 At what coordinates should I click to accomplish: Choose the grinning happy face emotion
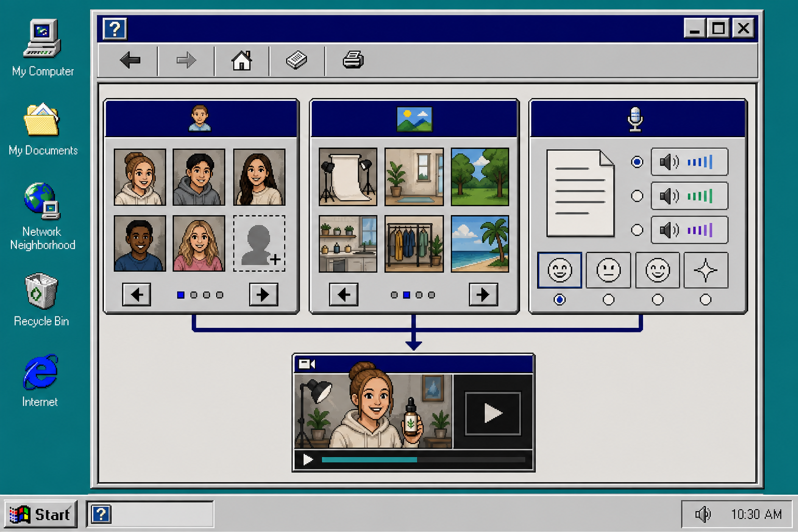560,270
